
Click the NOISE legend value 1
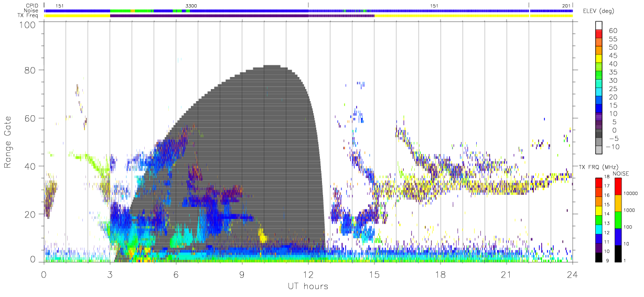click(x=625, y=261)
